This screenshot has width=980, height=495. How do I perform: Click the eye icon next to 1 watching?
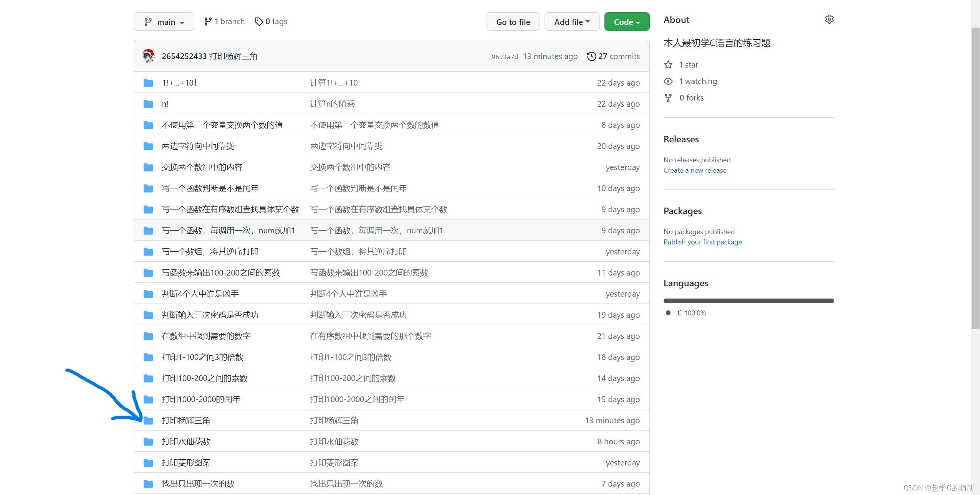pyautogui.click(x=668, y=81)
